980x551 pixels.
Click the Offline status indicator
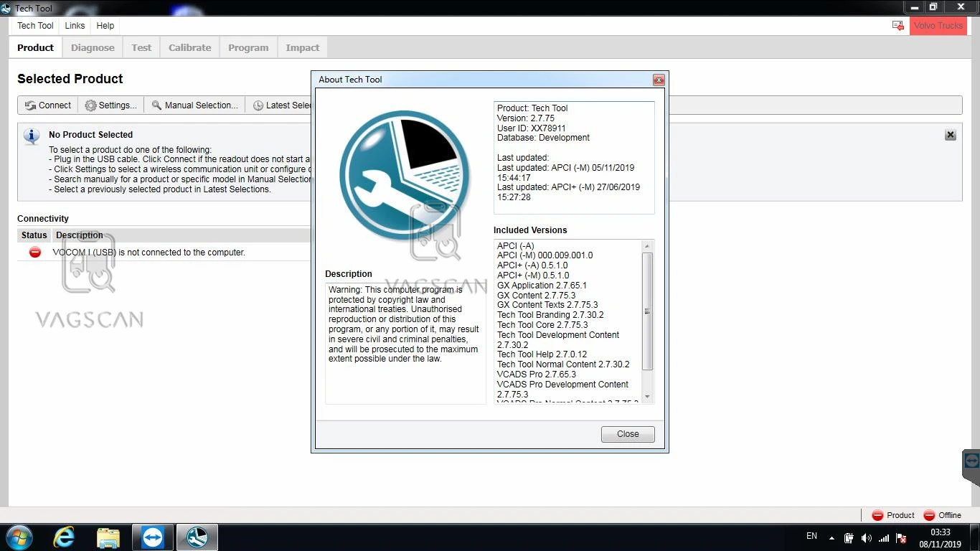coord(942,515)
